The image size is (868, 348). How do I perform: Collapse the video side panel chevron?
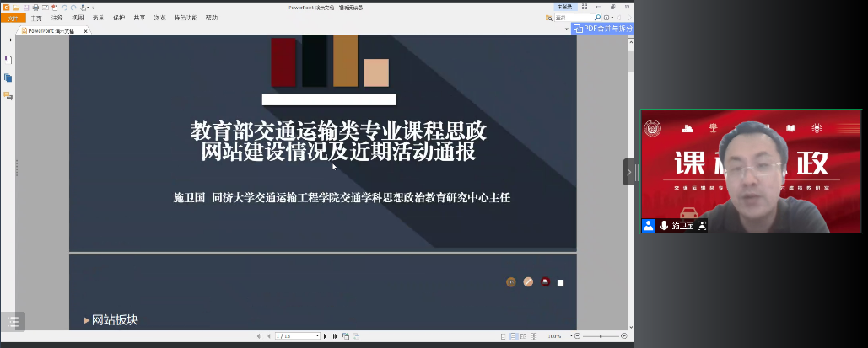click(628, 172)
